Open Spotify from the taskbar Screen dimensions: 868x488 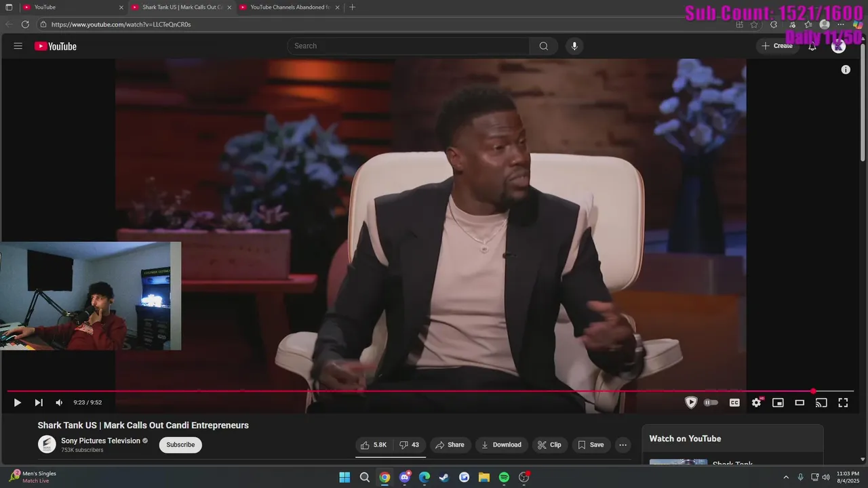(x=504, y=477)
